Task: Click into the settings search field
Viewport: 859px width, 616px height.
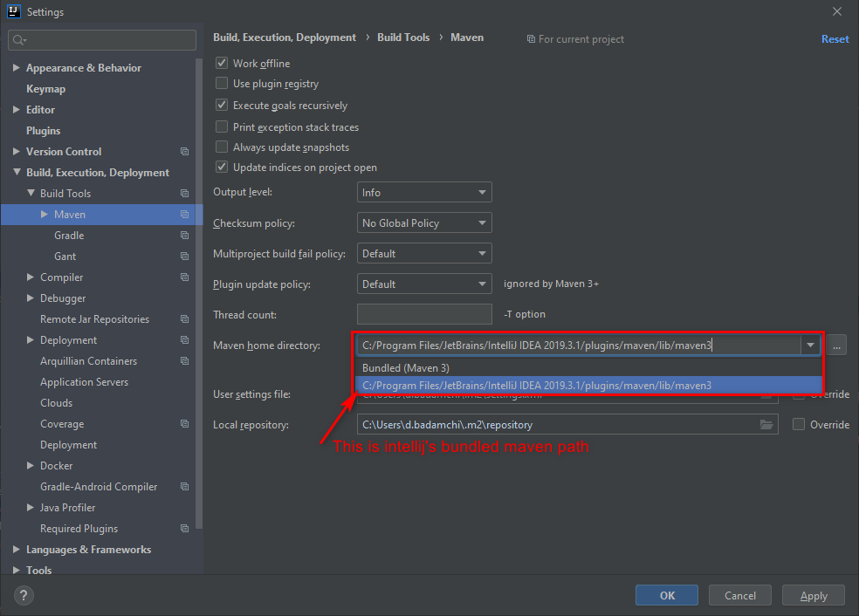Action: click(x=102, y=40)
